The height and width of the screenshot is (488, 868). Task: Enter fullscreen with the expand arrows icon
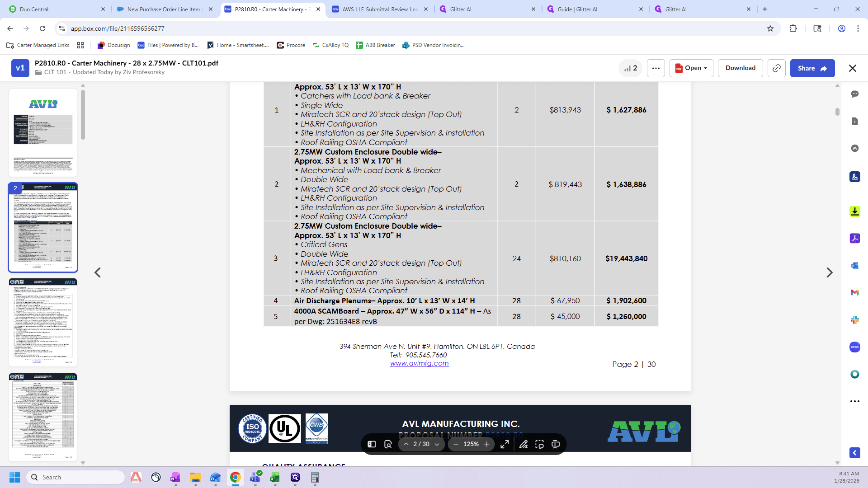pyautogui.click(x=505, y=444)
